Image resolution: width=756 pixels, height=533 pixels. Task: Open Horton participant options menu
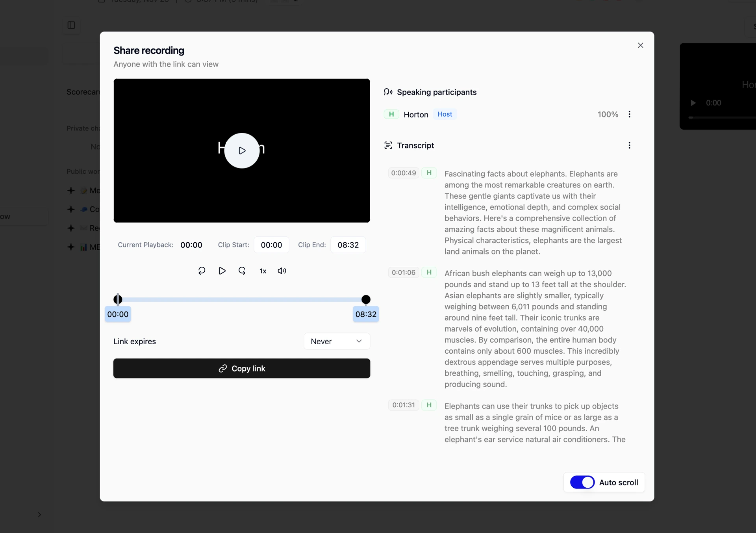point(629,114)
